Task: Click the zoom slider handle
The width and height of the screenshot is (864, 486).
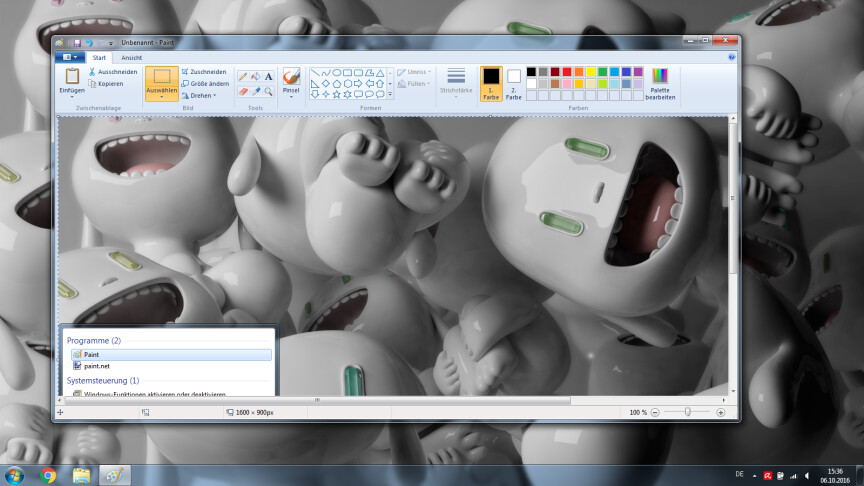Action: tap(688, 412)
